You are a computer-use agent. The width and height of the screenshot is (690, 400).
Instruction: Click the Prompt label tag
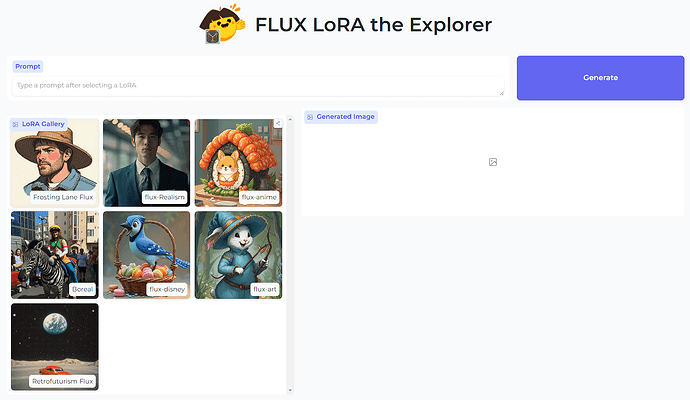pos(28,66)
